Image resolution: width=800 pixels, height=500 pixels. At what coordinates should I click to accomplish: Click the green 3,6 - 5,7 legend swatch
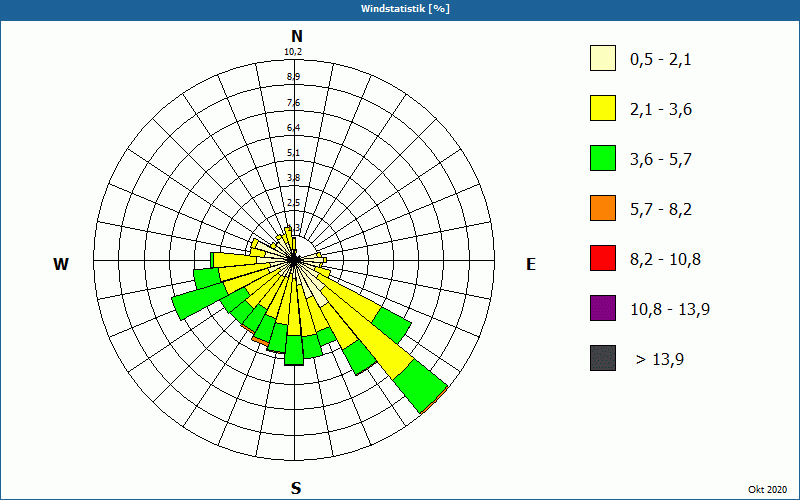coord(603,158)
